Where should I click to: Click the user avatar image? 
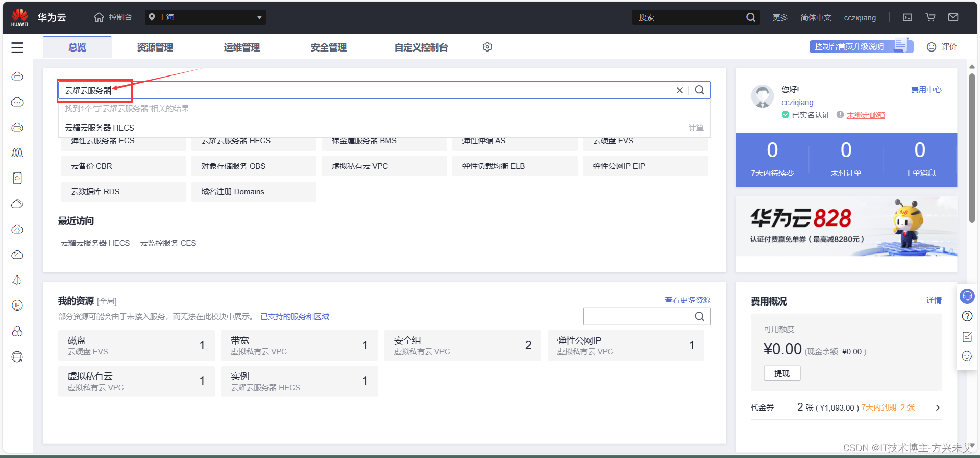[x=763, y=96]
